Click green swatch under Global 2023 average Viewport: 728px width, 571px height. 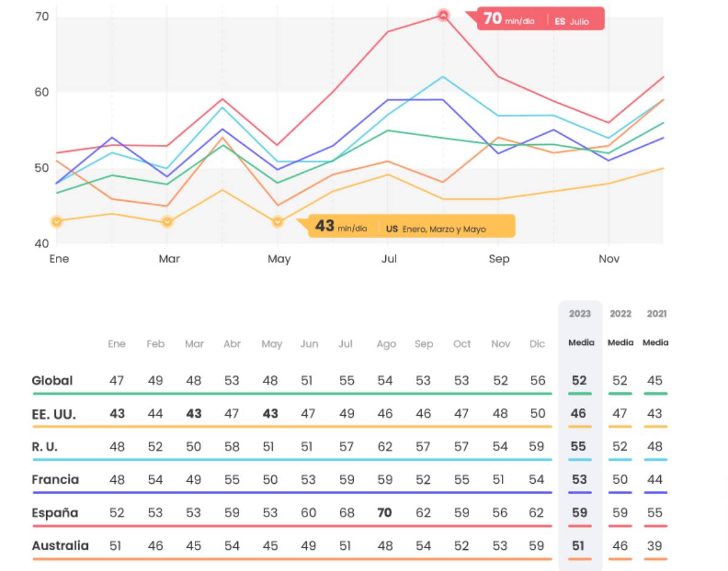click(x=579, y=393)
